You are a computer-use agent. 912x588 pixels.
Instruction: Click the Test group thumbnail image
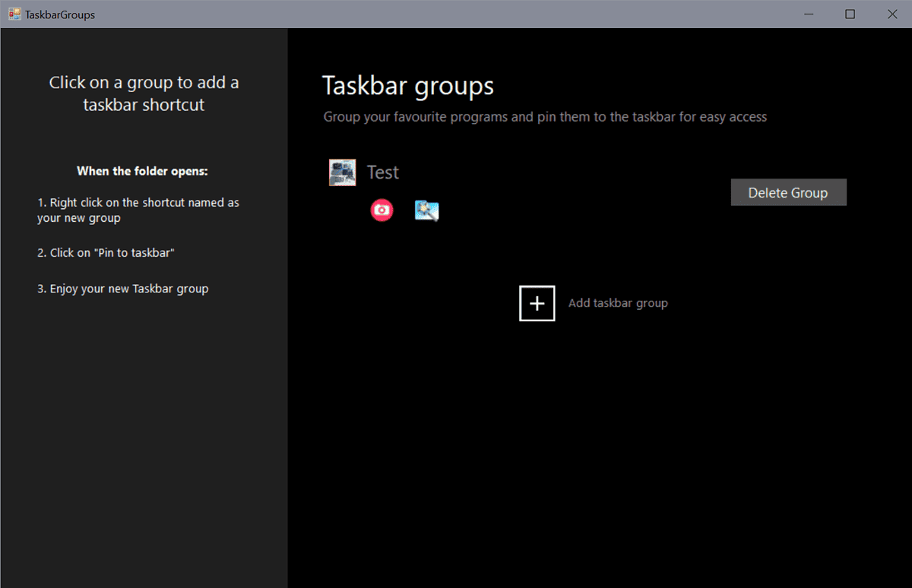(x=342, y=172)
